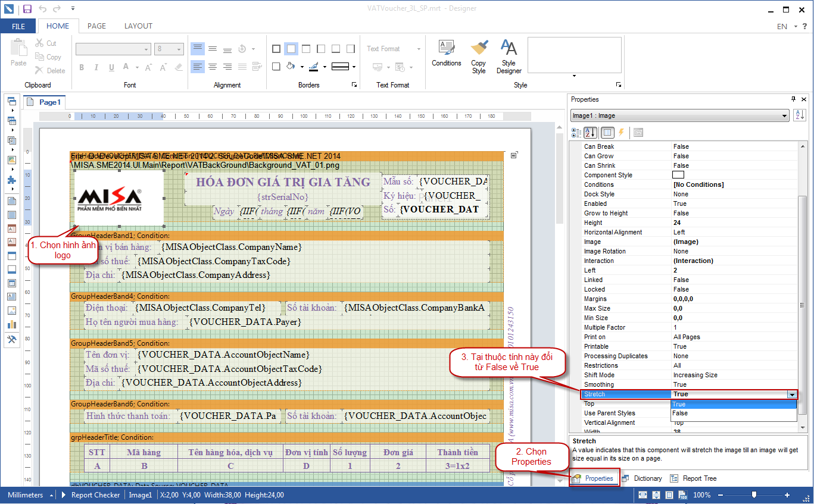Screen dimensions: 814x504
Task: Select the Smoothing property row
Action: 690,384
